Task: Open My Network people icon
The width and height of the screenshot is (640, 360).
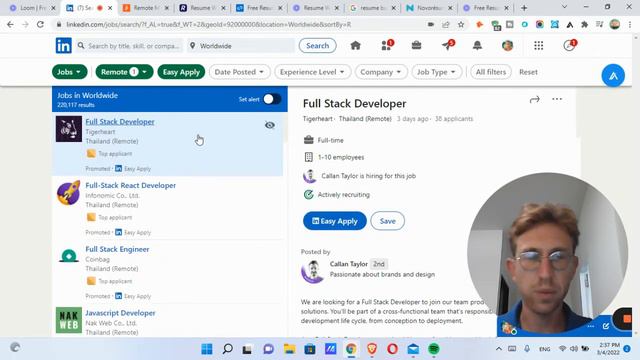Action: pyautogui.click(x=386, y=46)
